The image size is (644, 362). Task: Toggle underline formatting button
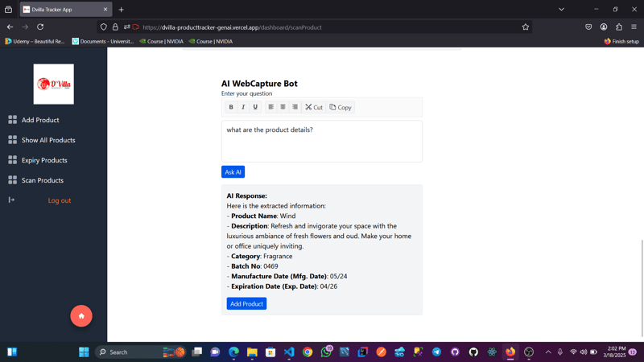(255, 107)
